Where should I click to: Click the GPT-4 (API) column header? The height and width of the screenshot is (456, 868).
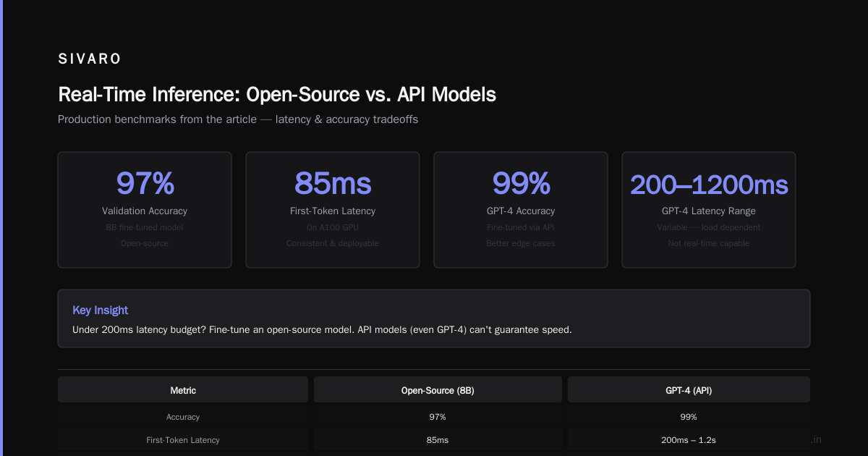pos(689,390)
